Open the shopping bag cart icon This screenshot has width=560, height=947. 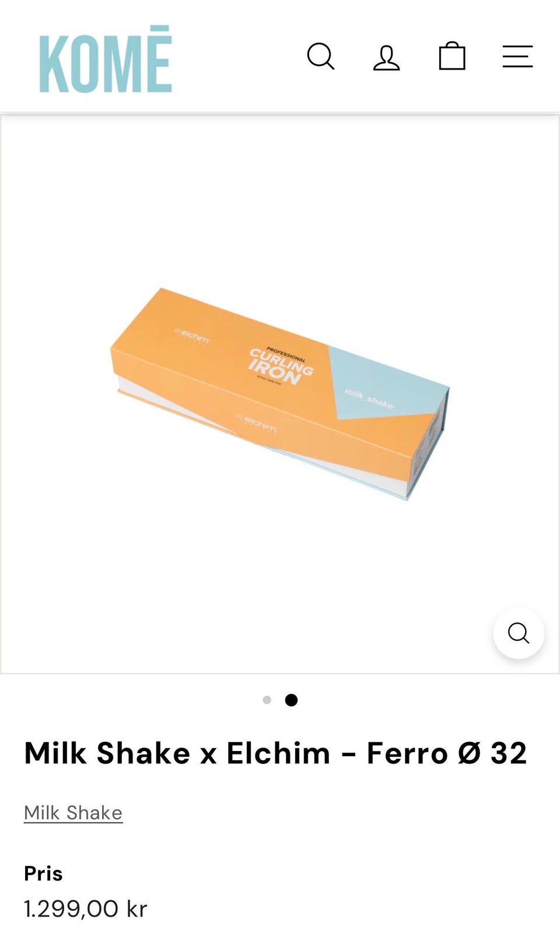(452, 56)
